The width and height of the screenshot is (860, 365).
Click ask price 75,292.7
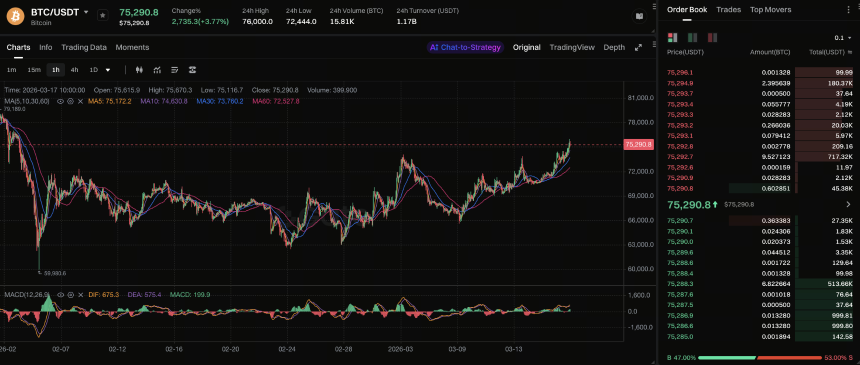click(680, 157)
